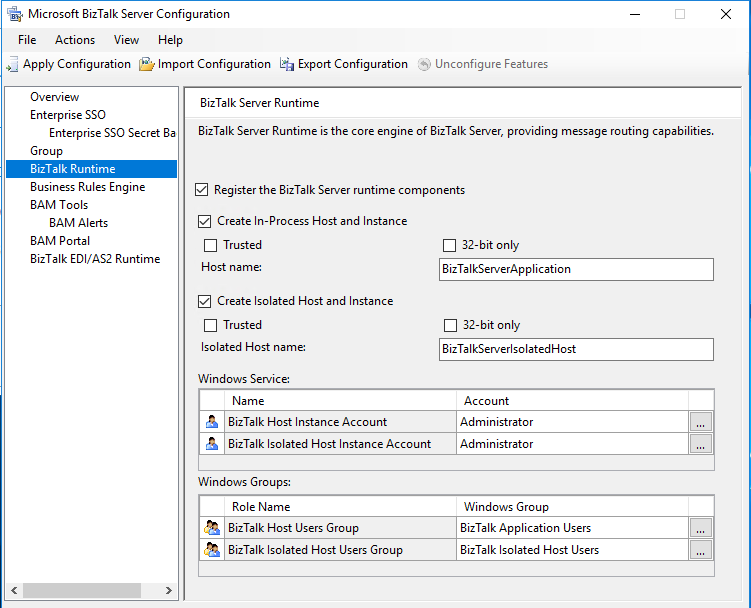This screenshot has height=608, width=751.
Task: Close the BizTalk Server Configuration window
Action: [x=726, y=14]
